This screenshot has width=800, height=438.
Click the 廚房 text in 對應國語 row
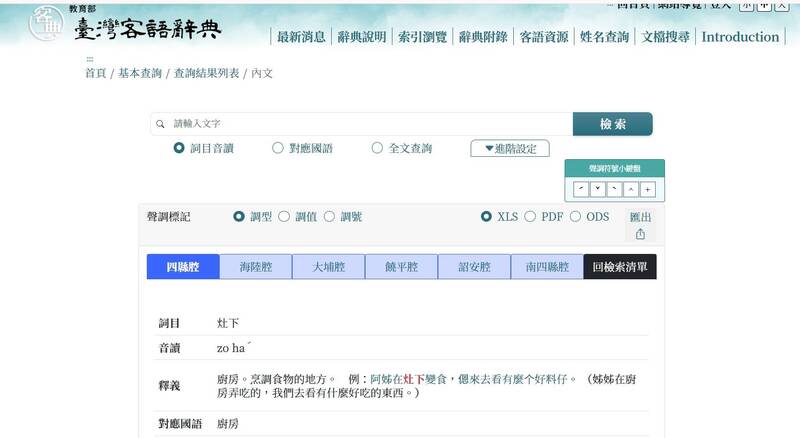[228, 423]
